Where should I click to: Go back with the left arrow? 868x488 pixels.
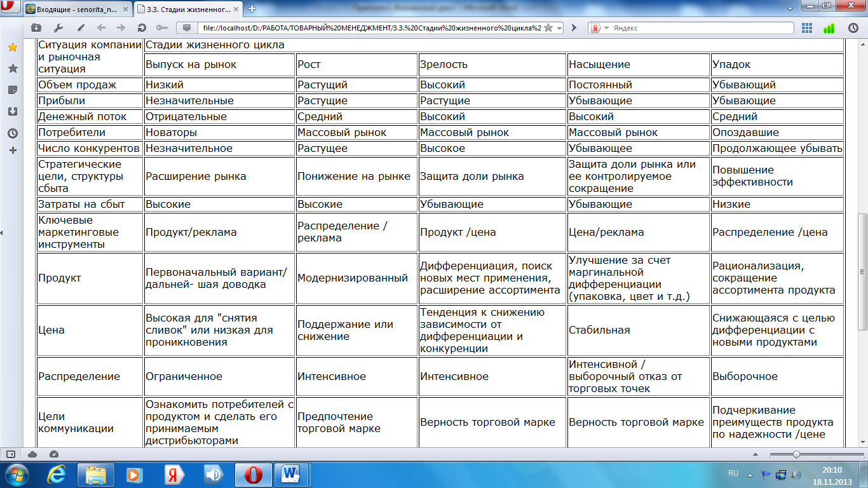pyautogui.click(x=101, y=28)
